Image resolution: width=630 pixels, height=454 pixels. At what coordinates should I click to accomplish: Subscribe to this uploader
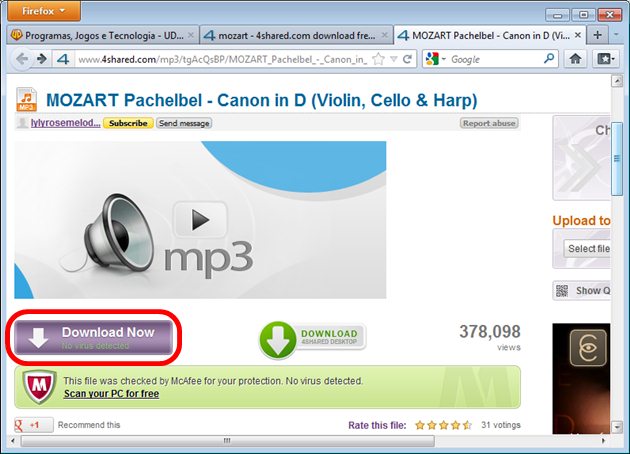(x=128, y=123)
